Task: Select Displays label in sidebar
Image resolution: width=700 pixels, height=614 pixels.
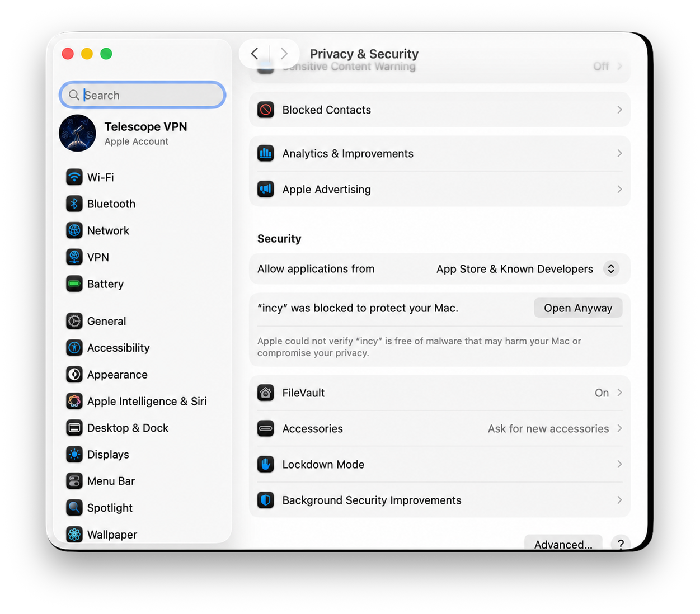Action: point(108,455)
